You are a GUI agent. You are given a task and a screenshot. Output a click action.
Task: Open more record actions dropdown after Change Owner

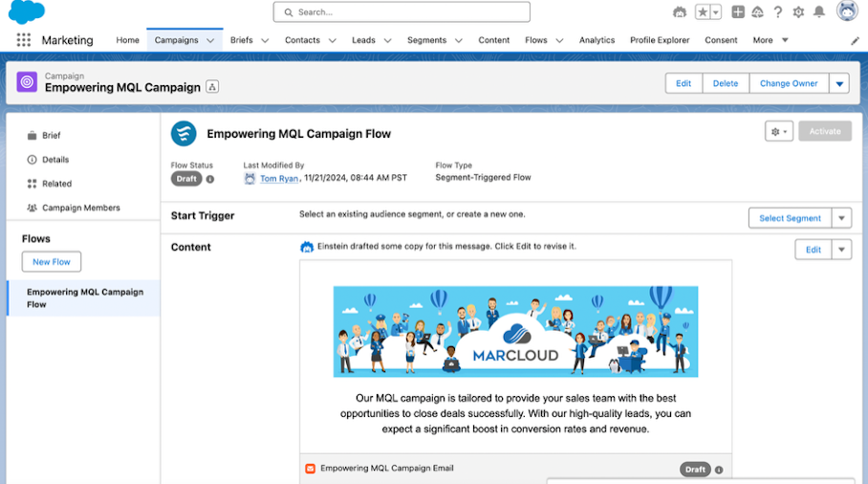point(839,83)
